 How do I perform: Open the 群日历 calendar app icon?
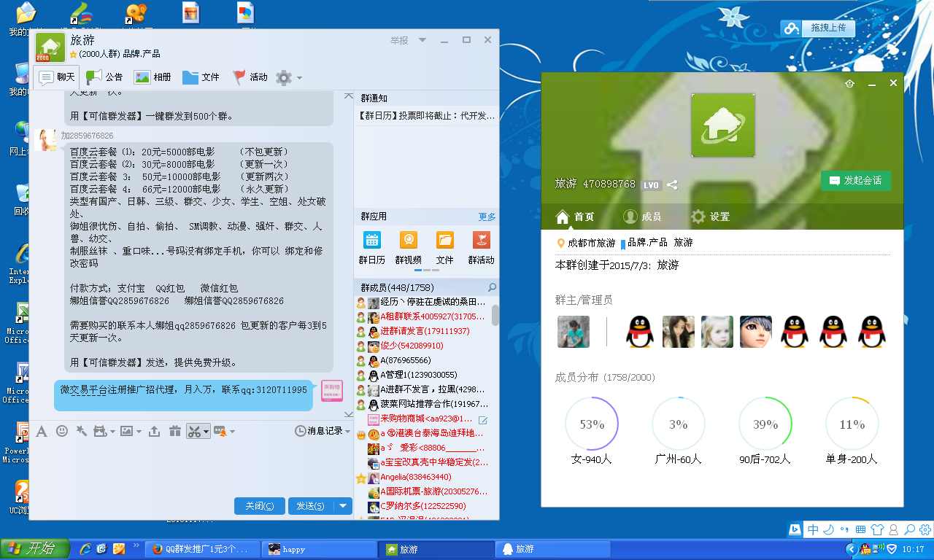point(372,240)
